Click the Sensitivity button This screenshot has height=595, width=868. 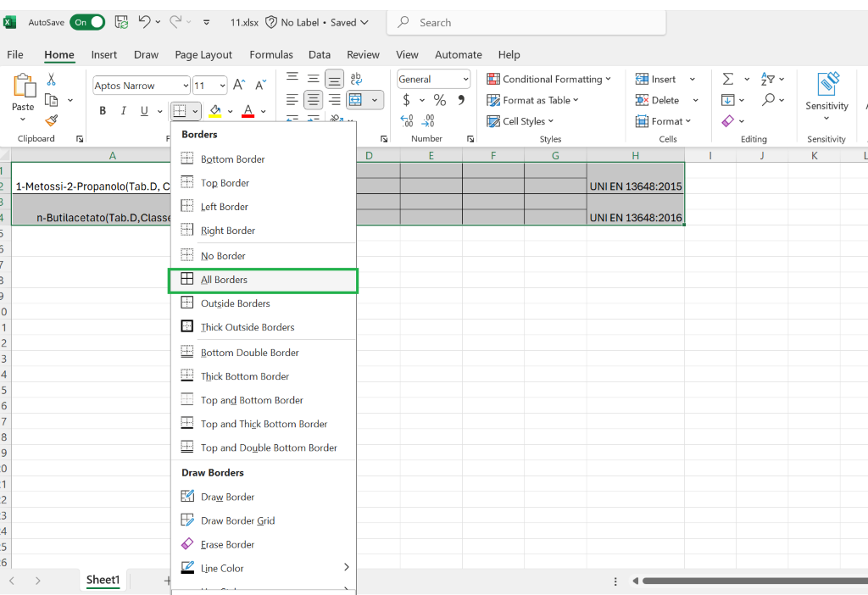[826, 95]
